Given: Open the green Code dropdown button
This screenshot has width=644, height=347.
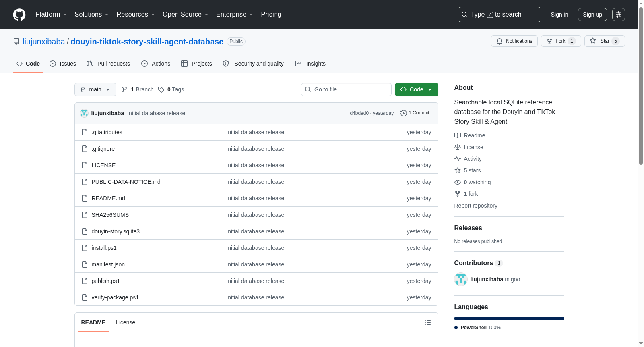Looking at the screenshot, I should pos(417,89).
